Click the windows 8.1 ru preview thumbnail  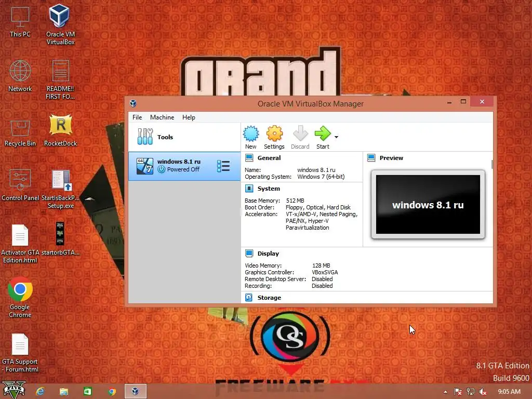click(428, 205)
